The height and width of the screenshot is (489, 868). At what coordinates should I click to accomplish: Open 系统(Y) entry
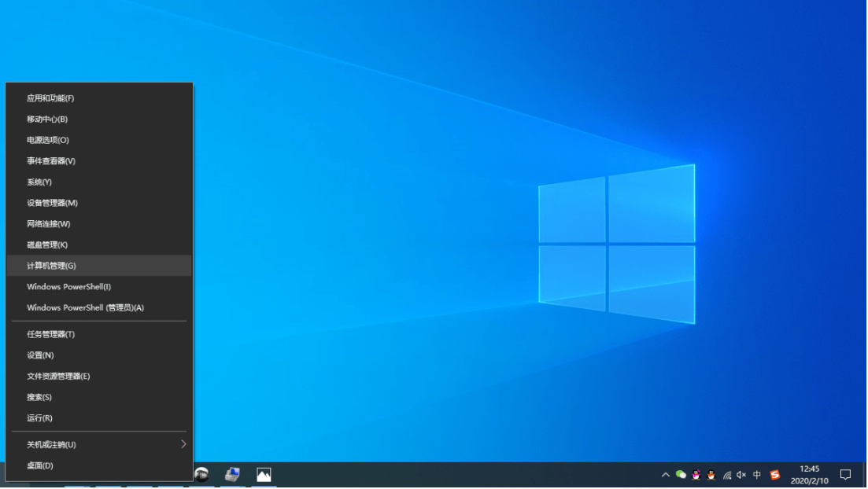[99, 182]
